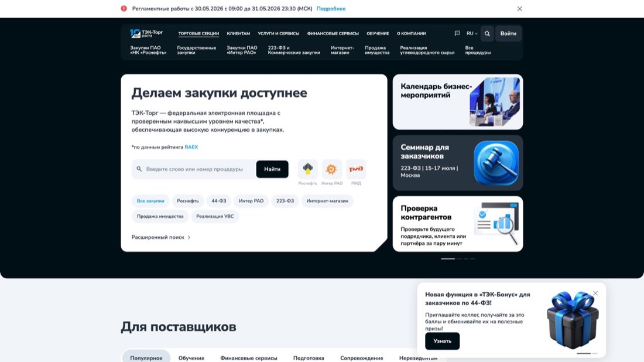This screenshot has width=644, height=362.
Task: Select the Роснефть logo shortcut
Action: pos(307,169)
